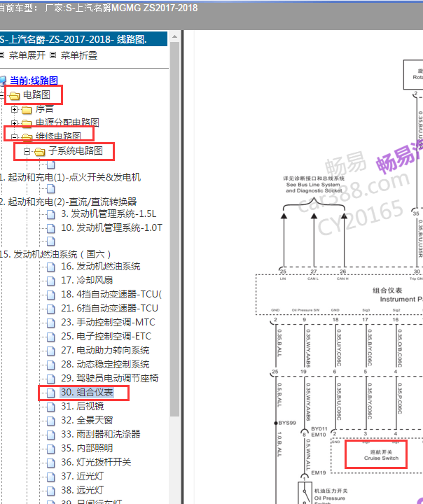Click the 菜单折叠 menu collapse link

tap(79, 55)
